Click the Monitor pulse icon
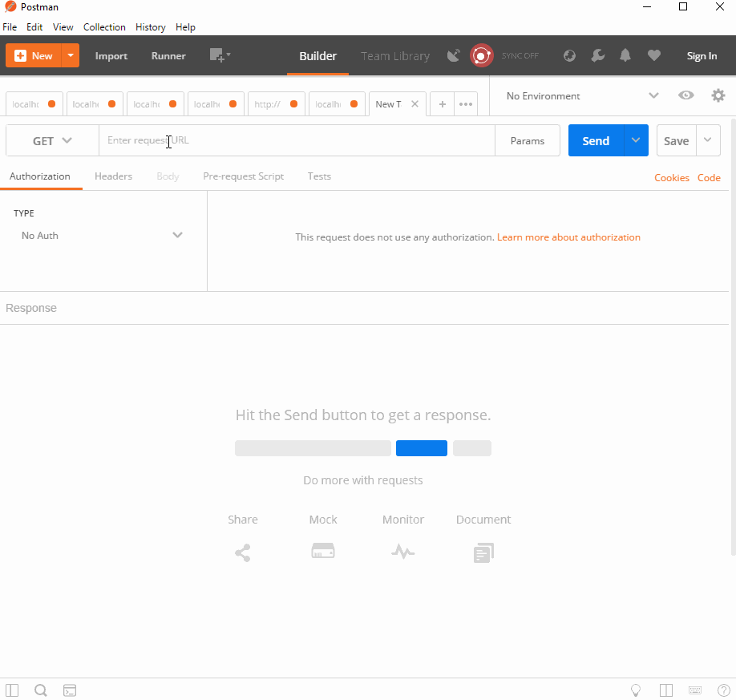This screenshot has width=736, height=700. point(402,552)
